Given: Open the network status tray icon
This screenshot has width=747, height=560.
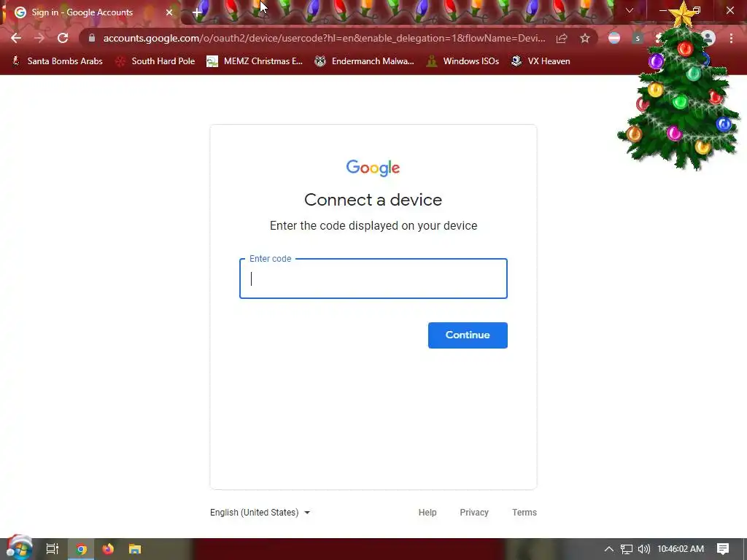Looking at the screenshot, I should click(x=627, y=549).
